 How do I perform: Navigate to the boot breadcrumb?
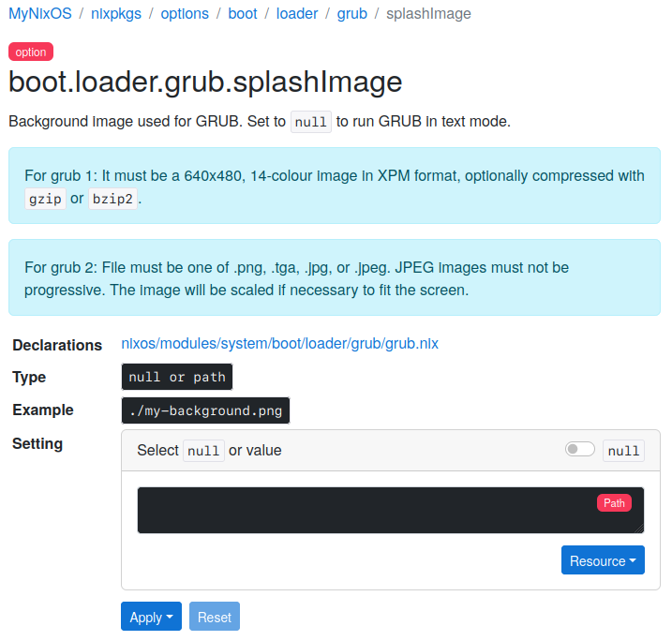pyautogui.click(x=243, y=14)
